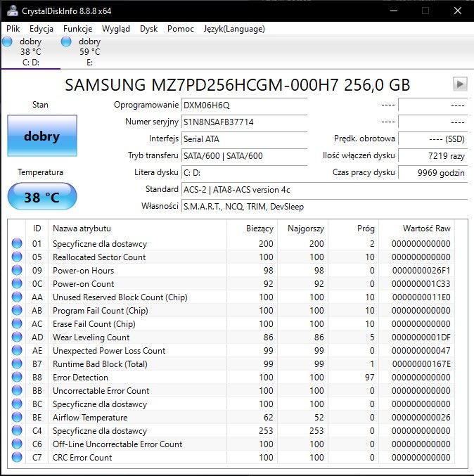Click status orb for Program Fail Count

pyautogui.click(x=17, y=310)
